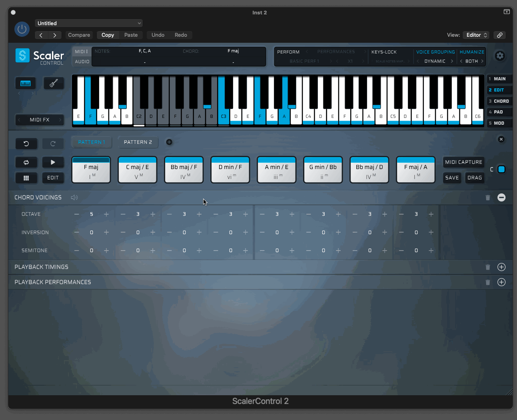Screen dimensions: 517x420
Task: Click the Save button
Action: coord(452,178)
